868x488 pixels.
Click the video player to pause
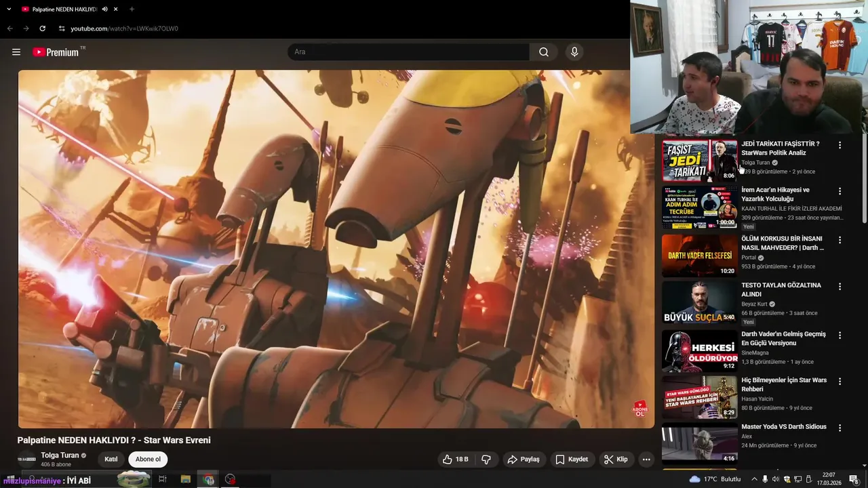pyautogui.click(x=336, y=249)
